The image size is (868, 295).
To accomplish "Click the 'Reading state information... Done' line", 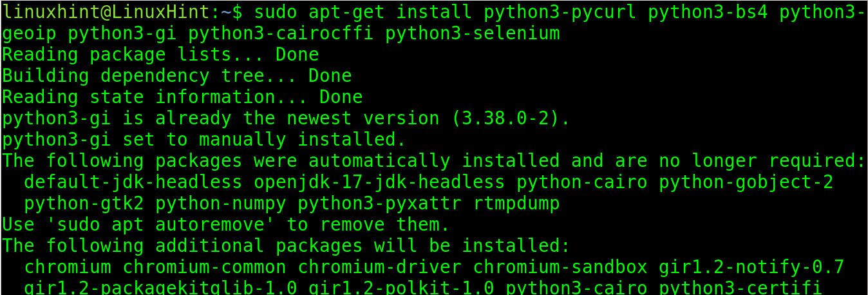I will [183, 97].
